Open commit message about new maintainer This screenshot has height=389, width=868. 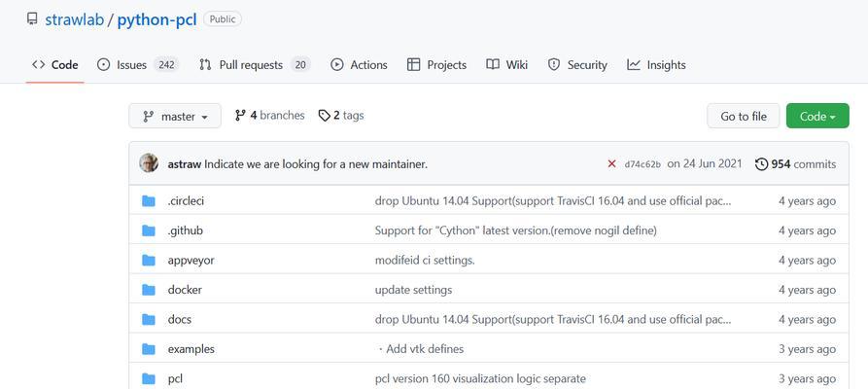tap(316, 164)
